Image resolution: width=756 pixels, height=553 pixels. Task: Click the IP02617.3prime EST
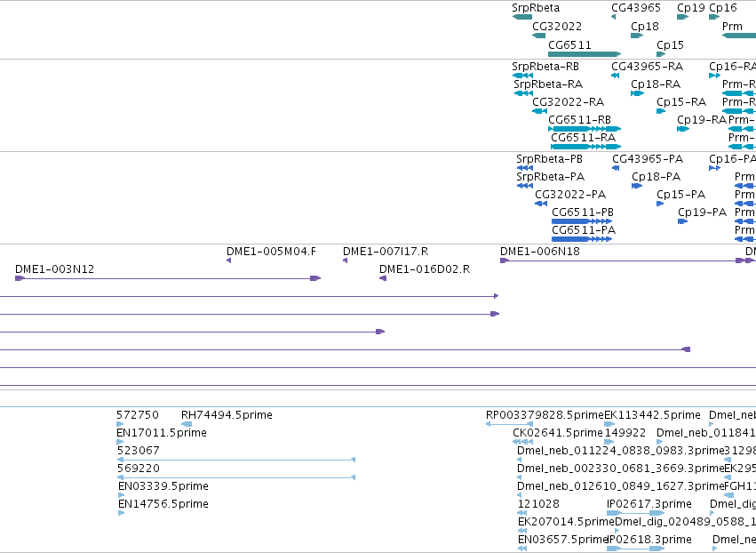click(635, 513)
